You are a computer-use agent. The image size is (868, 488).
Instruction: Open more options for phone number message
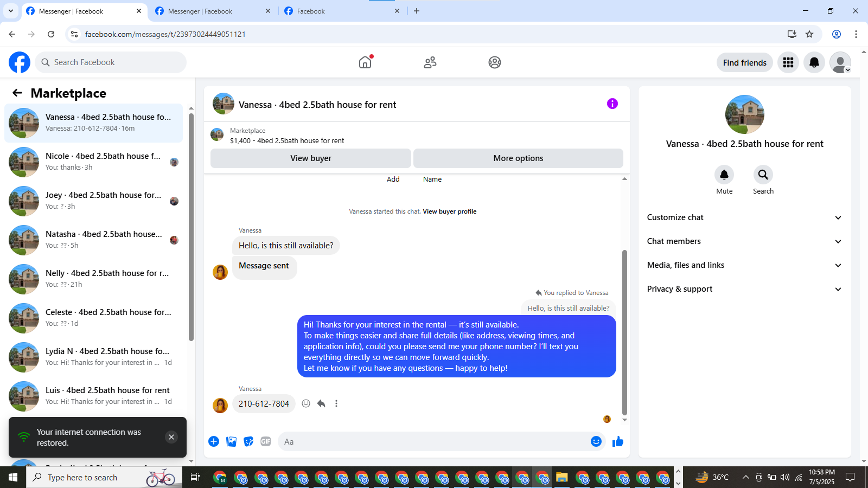click(x=336, y=403)
